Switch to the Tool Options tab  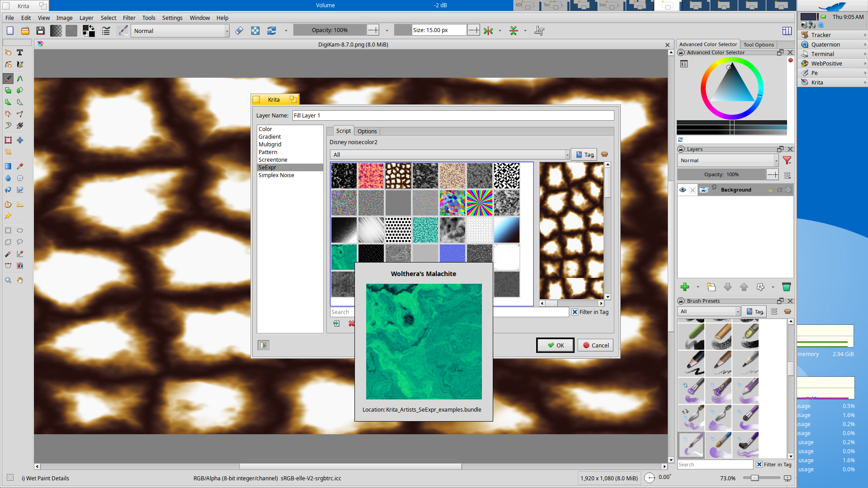[759, 44]
